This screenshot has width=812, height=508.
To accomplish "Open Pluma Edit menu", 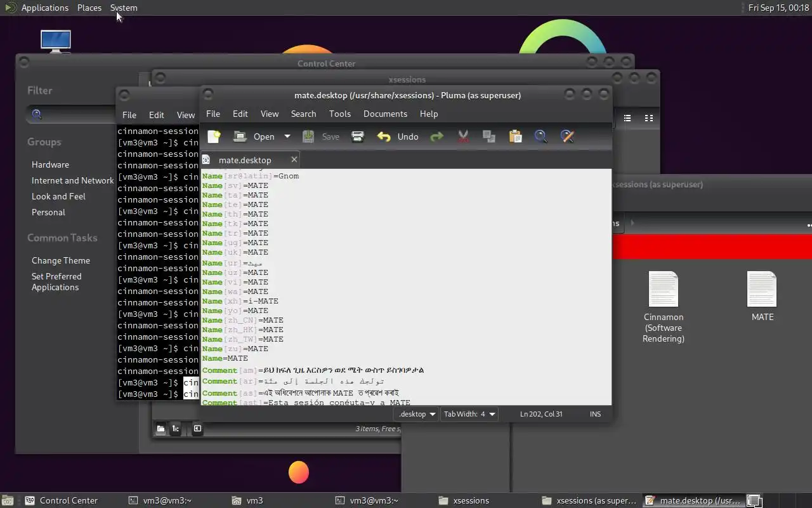I will click(240, 114).
